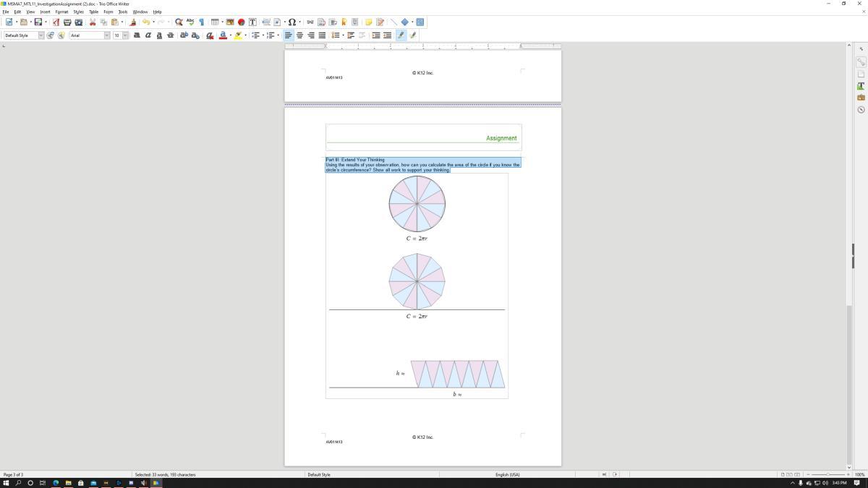
Task: Click the Undo arrow icon
Action: pos(145,22)
